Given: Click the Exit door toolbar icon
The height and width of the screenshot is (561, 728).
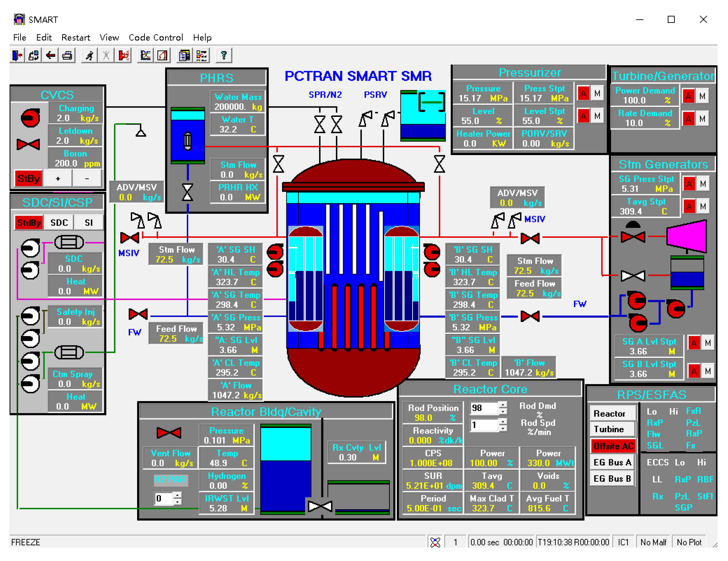Looking at the screenshot, I should coord(17,55).
